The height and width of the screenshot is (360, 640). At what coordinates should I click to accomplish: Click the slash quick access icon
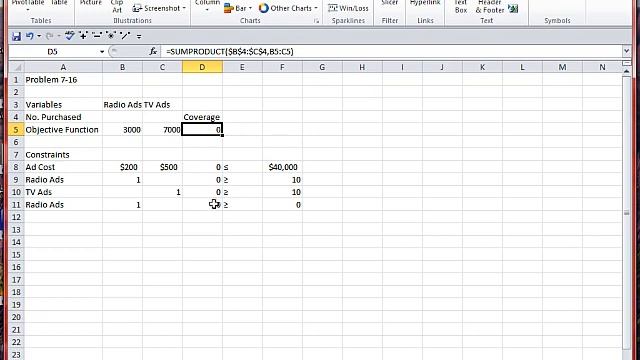(125, 36)
